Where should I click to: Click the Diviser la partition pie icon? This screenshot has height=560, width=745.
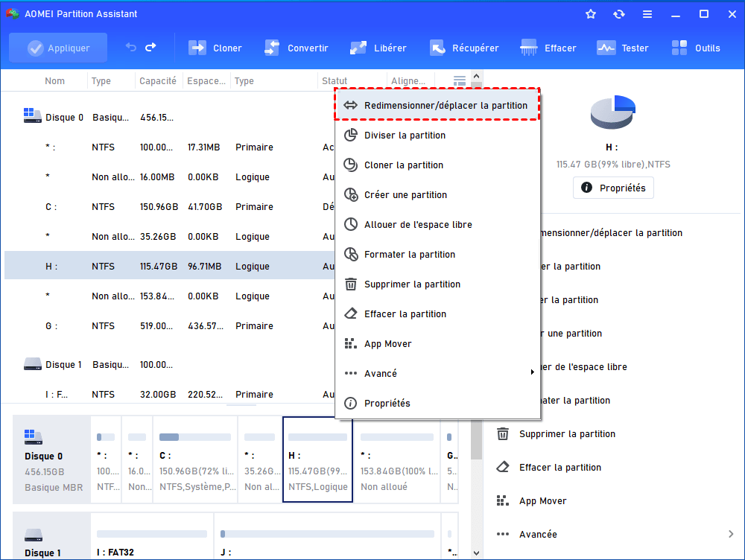coord(351,136)
